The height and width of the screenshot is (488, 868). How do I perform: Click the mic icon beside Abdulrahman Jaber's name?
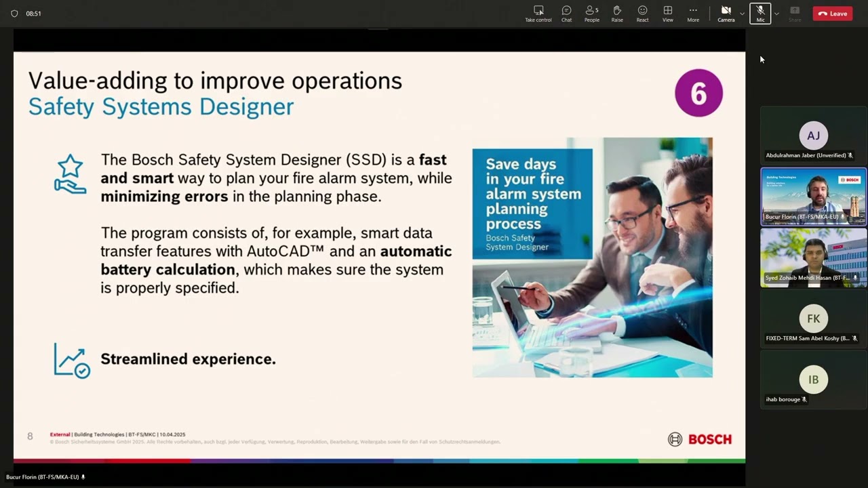[850, 155]
